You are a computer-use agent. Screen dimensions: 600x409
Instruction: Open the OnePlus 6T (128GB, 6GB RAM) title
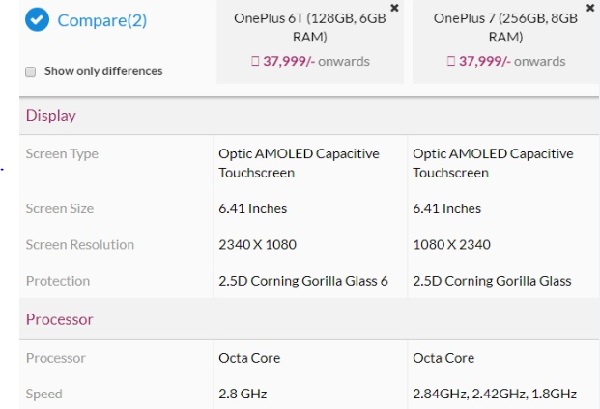coord(309,27)
